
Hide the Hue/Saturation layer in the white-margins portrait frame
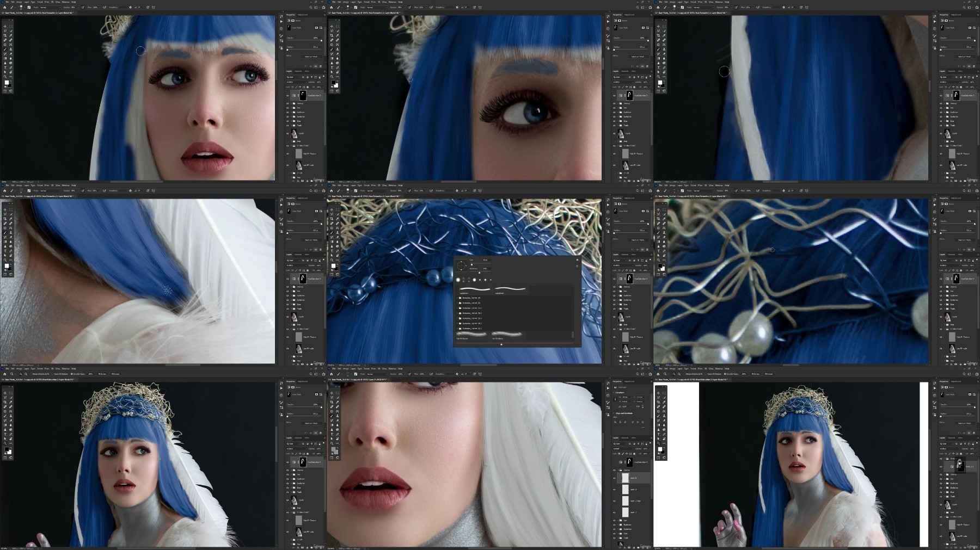click(941, 467)
